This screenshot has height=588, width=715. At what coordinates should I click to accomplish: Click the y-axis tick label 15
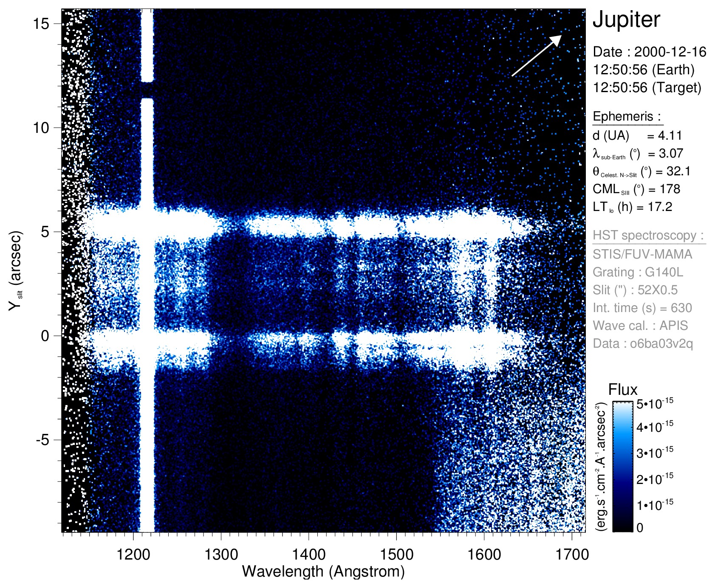point(41,23)
